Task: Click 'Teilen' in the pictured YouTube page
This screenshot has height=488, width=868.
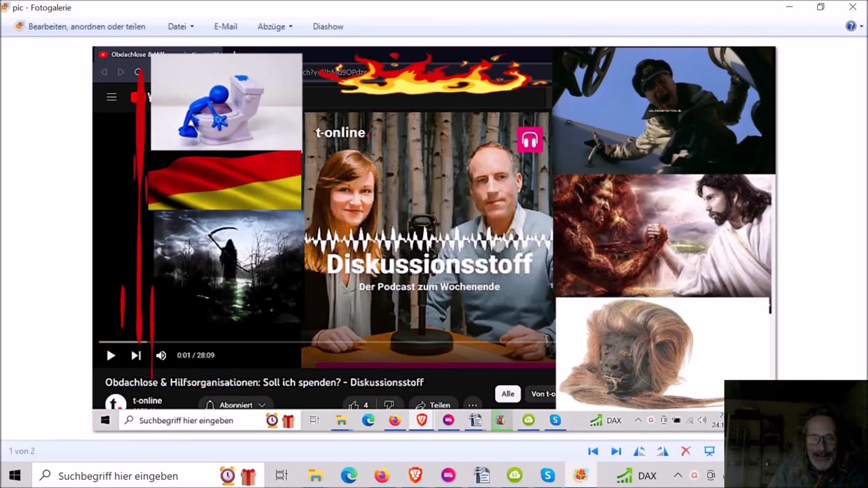Action: point(432,405)
